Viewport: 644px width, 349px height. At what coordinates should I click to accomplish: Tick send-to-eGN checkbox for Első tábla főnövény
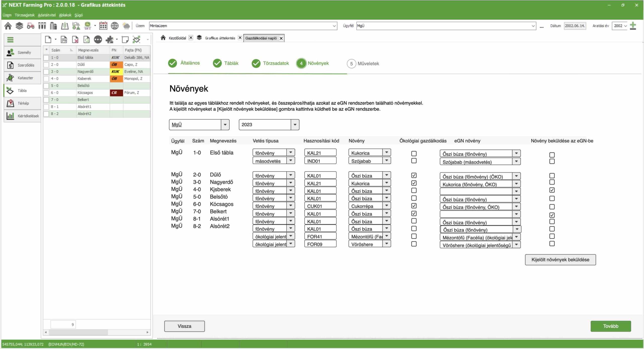tap(552, 155)
